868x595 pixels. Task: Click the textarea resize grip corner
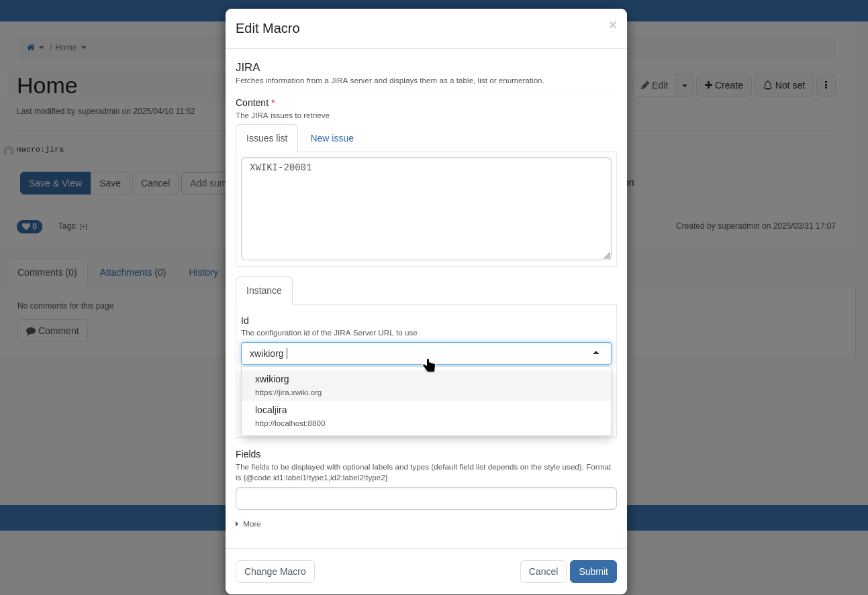607,256
